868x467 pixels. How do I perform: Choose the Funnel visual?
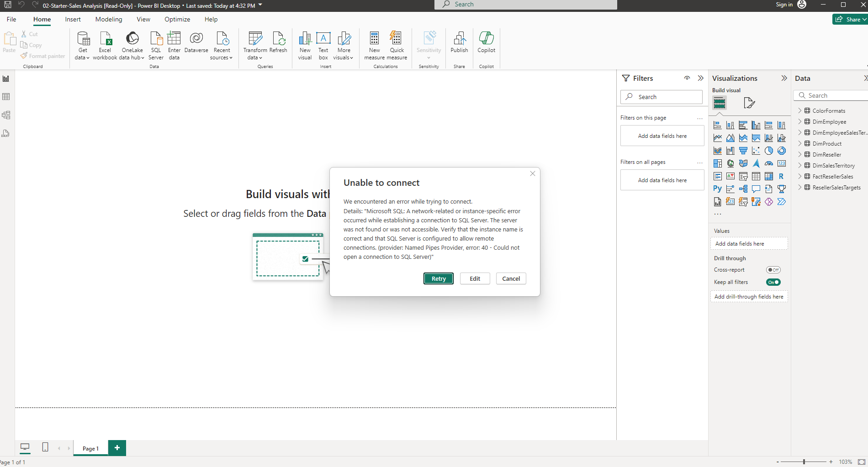[743, 151]
